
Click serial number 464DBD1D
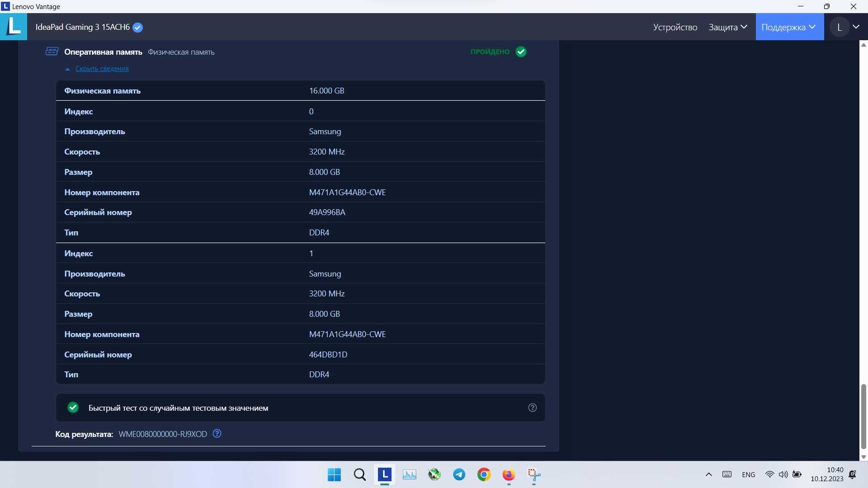point(328,355)
